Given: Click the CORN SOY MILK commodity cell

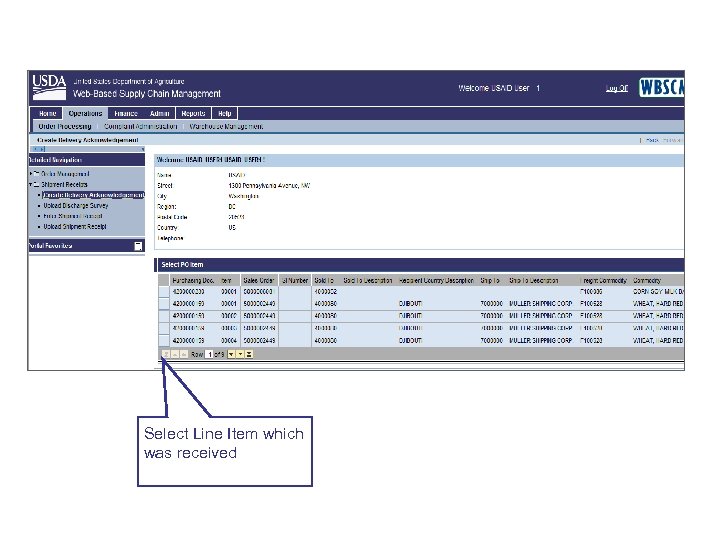Looking at the screenshot, I should point(658,292).
